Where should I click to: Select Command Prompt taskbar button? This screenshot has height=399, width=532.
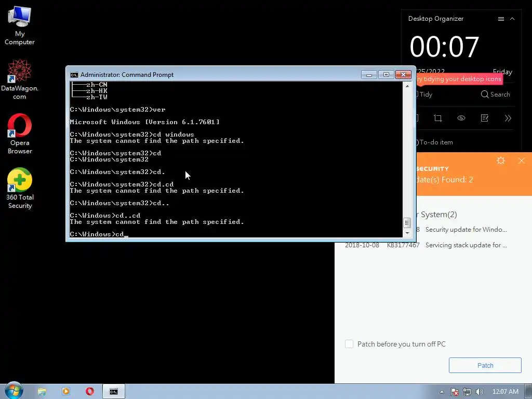tap(114, 392)
